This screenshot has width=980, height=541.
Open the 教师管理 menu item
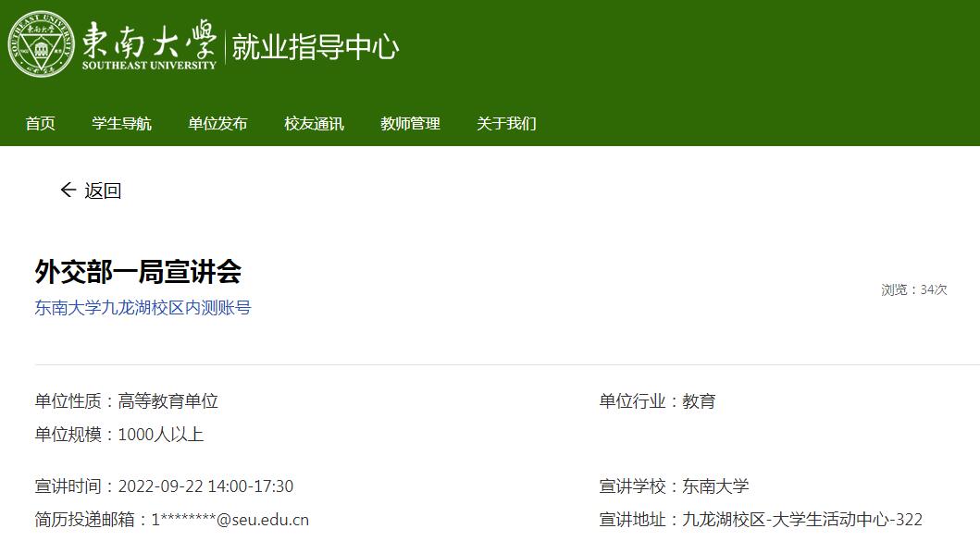(410, 124)
